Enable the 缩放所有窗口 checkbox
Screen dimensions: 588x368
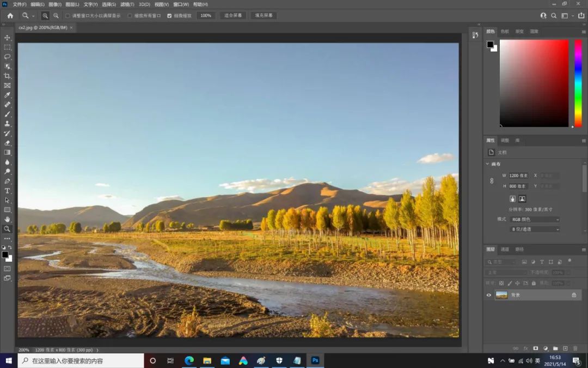click(x=129, y=15)
